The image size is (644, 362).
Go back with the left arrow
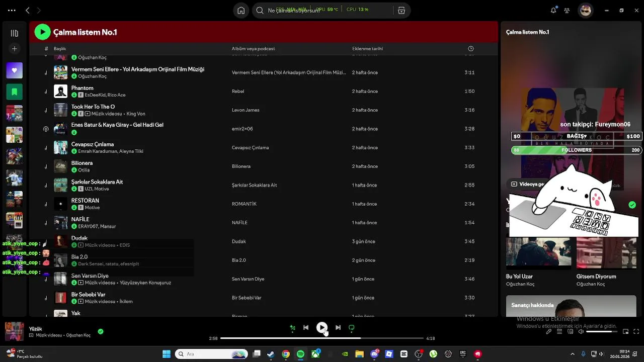[28, 10]
